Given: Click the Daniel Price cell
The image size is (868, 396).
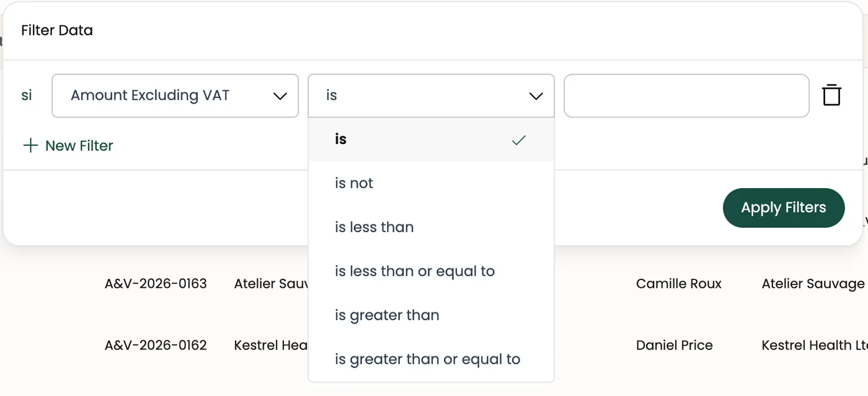Looking at the screenshot, I should click(675, 345).
